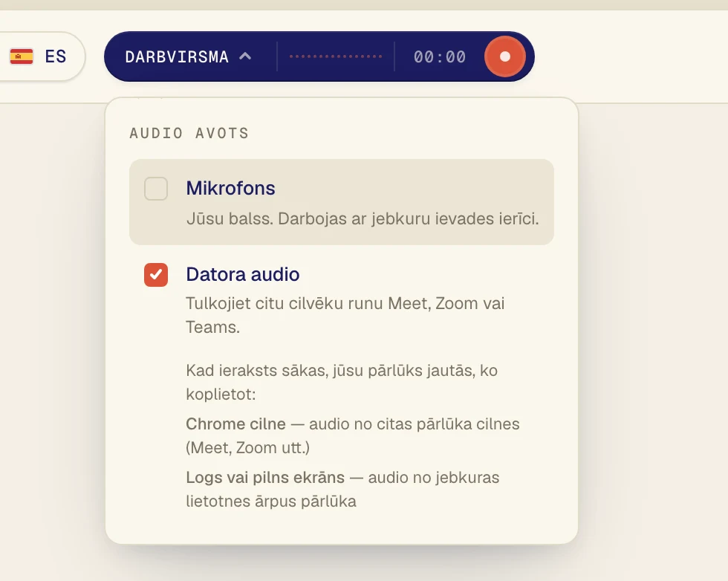The height and width of the screenshot is (581, 728).
Task: Click the text 'Jūsu balss. Darbojas ar jebkuru ievades ierīci.'
Action: click(363, 218)
